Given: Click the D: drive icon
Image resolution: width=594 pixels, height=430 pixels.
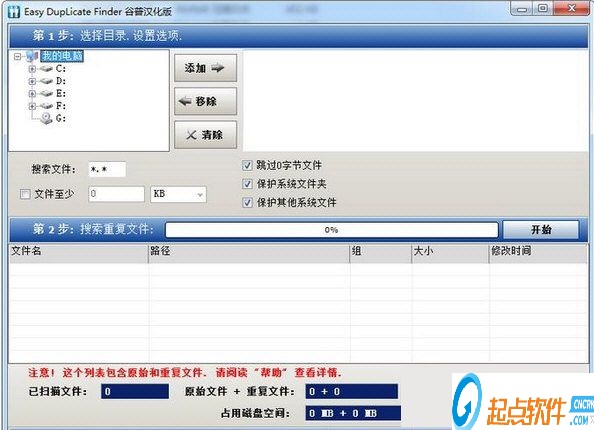Looking at the screenshot, I should click(46, 81).
